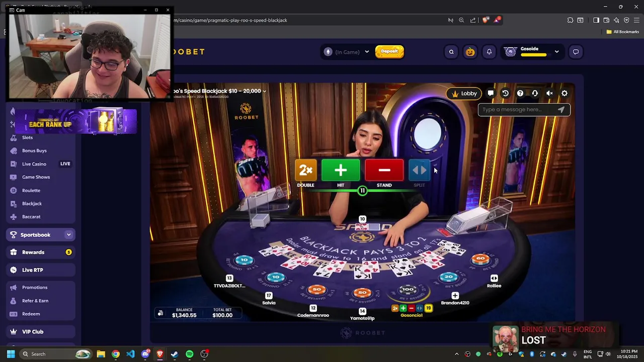Launch Spotify from taskbar

click(x=189, y=354)
